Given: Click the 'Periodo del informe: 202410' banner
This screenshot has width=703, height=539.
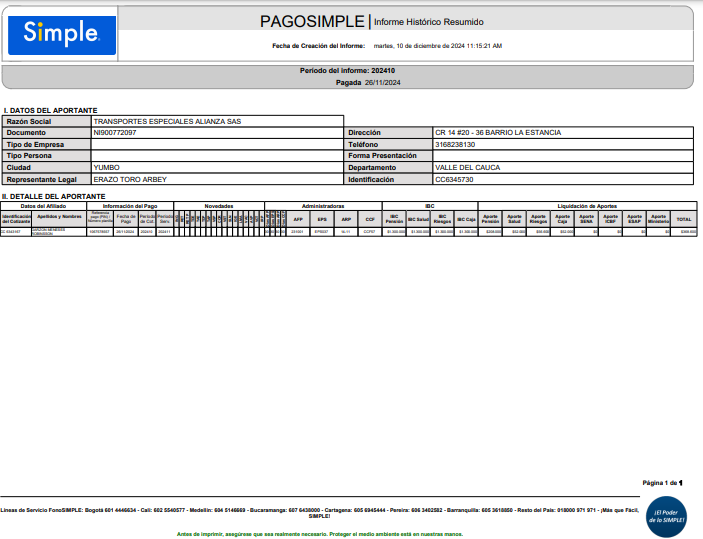Looking at the screenshot, I should [x=348, y=71].
